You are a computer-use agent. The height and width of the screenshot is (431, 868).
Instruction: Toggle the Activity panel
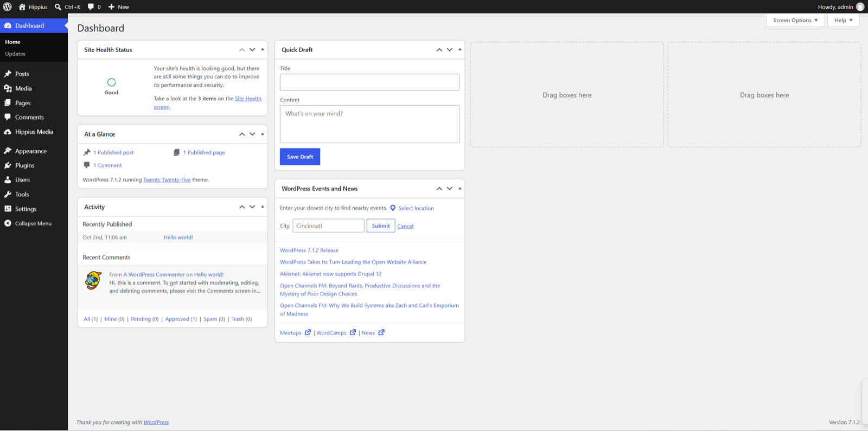263,207
